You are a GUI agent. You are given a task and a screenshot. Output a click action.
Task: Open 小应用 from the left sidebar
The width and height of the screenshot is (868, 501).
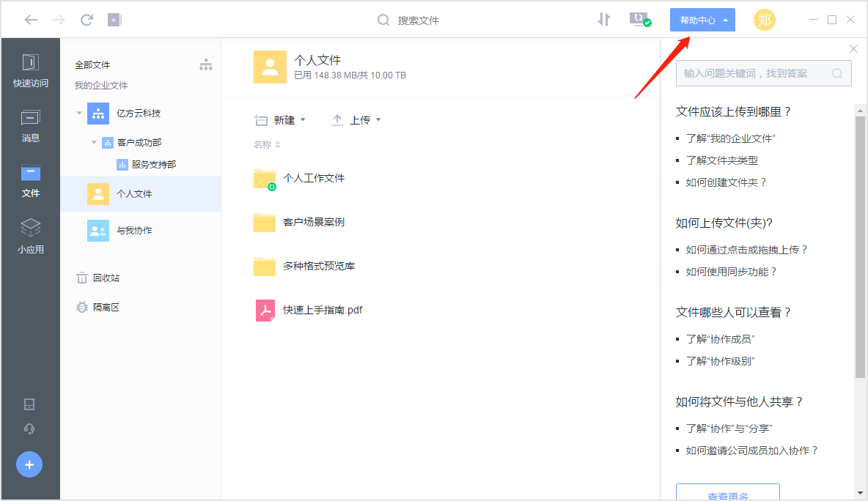[x=30, y=236]
